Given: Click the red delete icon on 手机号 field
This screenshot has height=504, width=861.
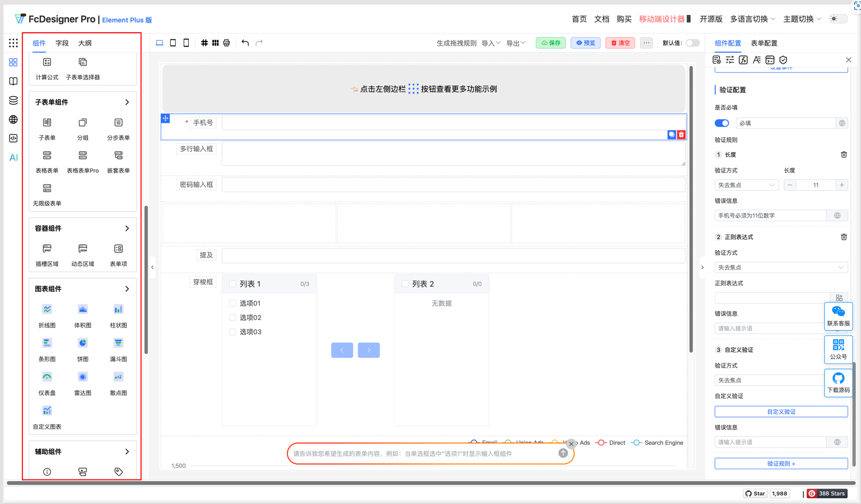Looking at the screenshot, I should (681, 135).
